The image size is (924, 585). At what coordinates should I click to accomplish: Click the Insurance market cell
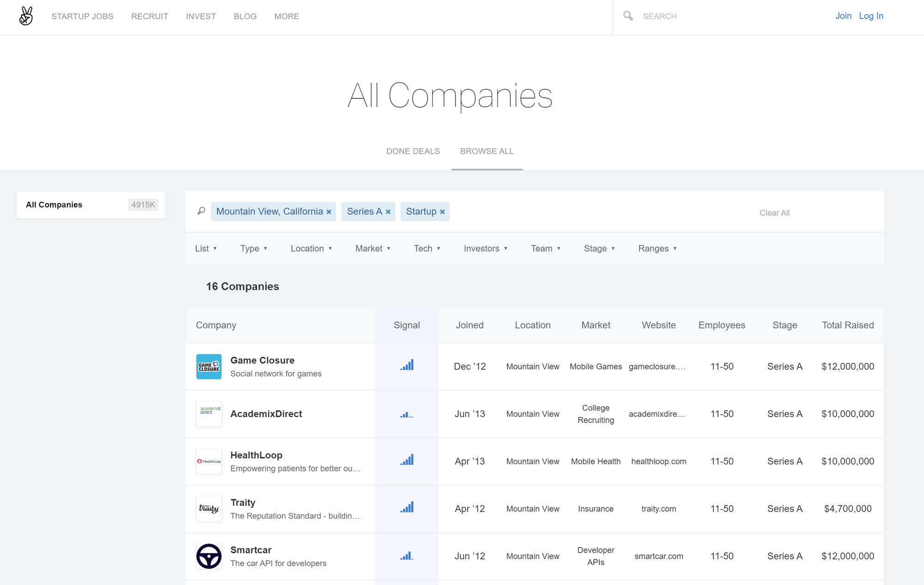click(596, 509)
